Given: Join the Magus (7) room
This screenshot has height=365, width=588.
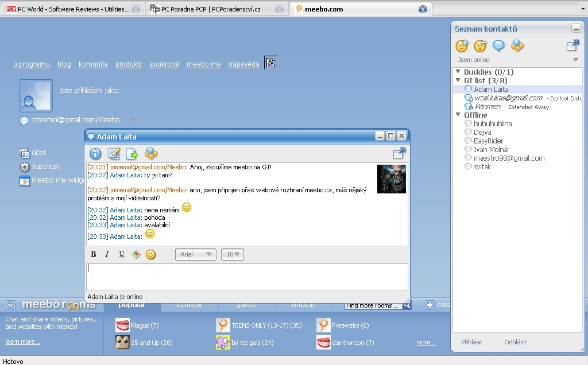Looking at the screenshot, I should click(x=137, y=325).
